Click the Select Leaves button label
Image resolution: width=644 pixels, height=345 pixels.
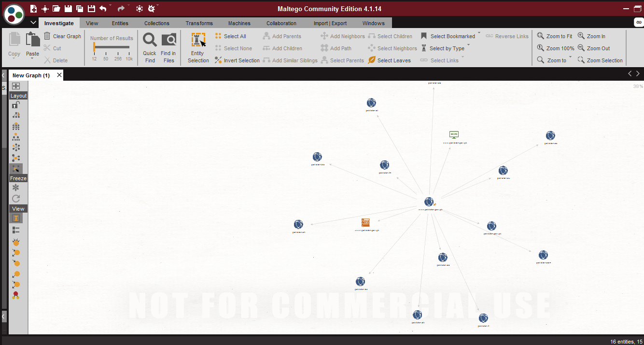pos(394,60)
